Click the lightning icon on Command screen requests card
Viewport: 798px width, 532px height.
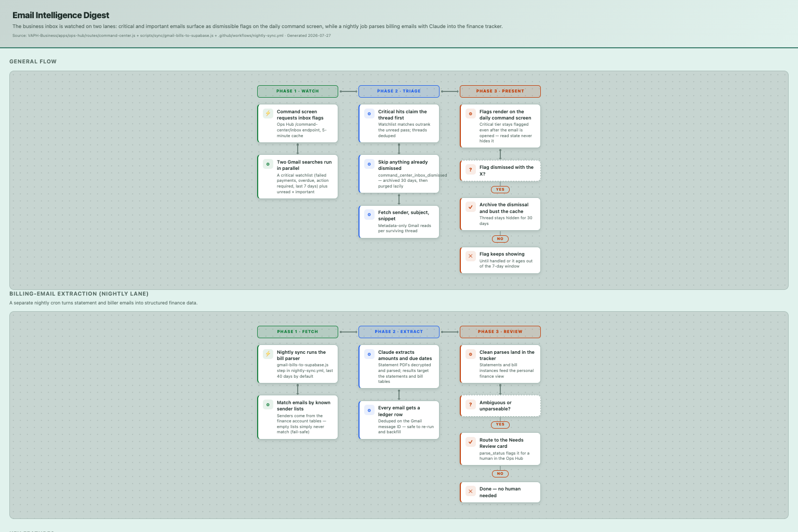[x=268, y=113]
